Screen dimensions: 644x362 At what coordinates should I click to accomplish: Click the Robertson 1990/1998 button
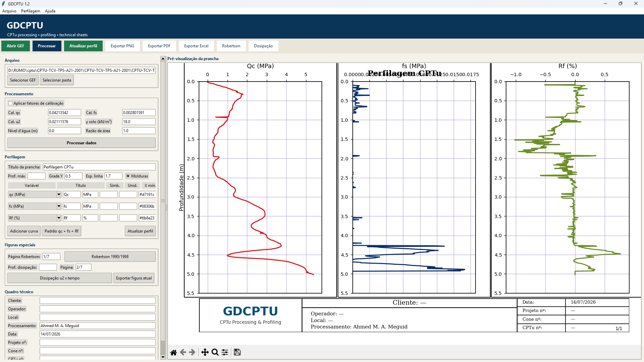point(110,257)
